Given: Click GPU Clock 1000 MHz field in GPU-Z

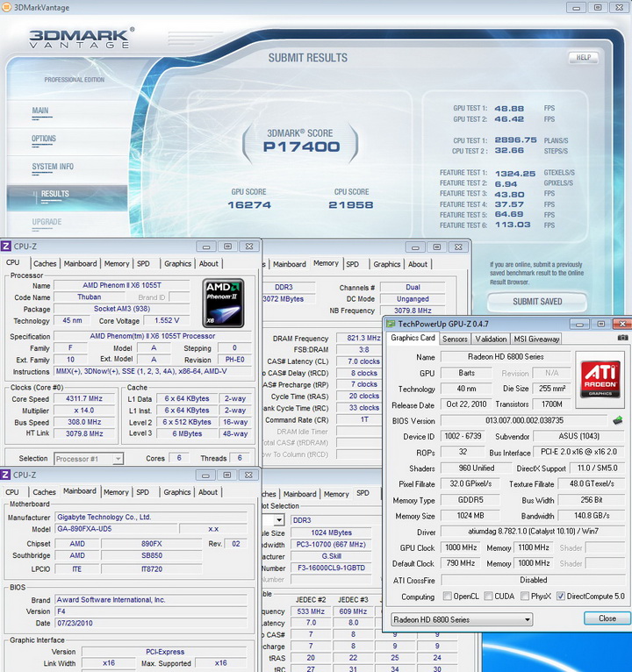Looking at the screenshot, I should pos(461,547).
